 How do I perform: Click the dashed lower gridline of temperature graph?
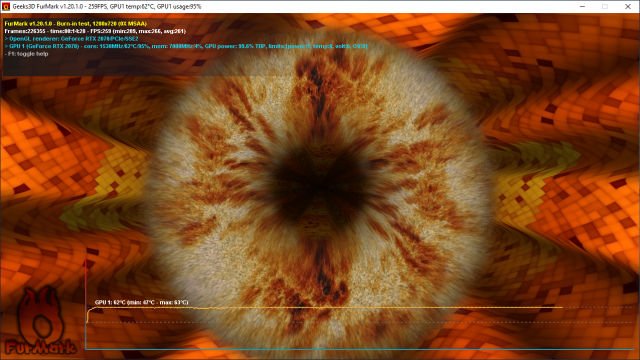click(359, 322)
